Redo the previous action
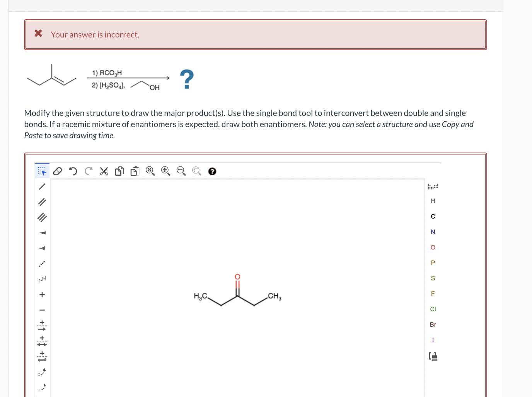The image size is (532, 397). [x=88, y=171]
